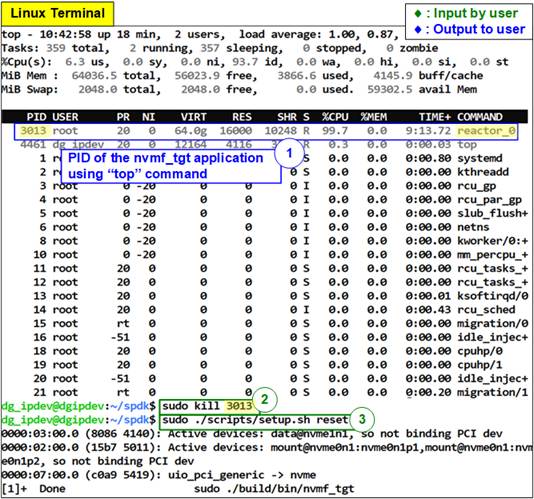Image resolution: width=534 pixels, height=499 pixels.
Task: Click the netns process name
Action: (473, 227)
